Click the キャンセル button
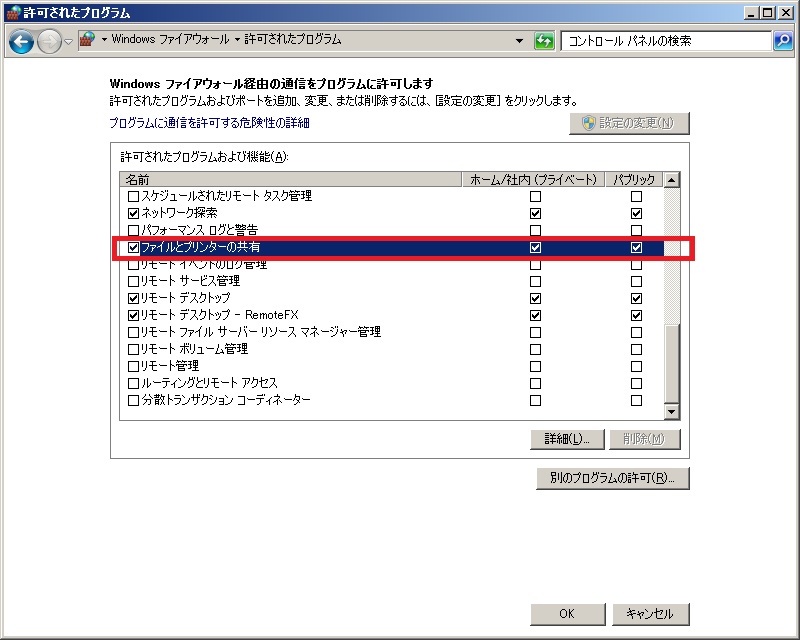Viewport: 800px width, 640px height. click(650, 614)
